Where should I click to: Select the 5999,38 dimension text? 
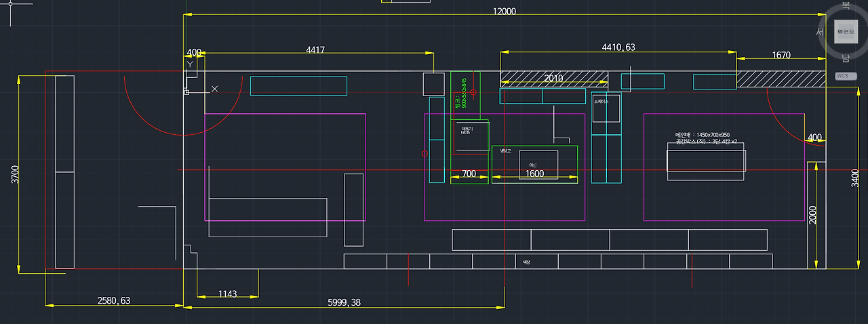click(344, 302)
